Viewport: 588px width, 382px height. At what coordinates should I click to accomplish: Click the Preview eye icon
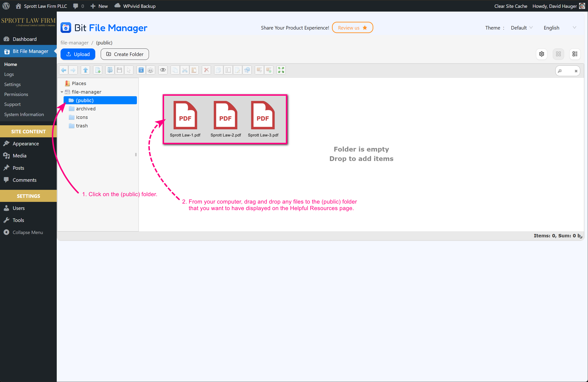pyautogui.click(x=163, y=70)
